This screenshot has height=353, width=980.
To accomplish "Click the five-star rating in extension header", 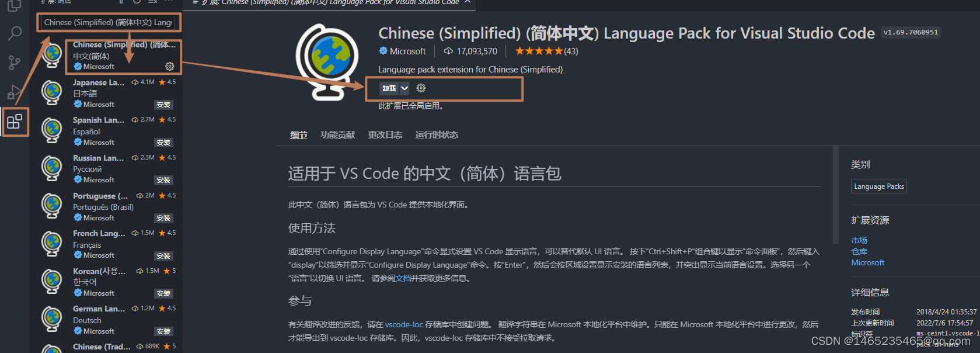I will pos(539,51).
